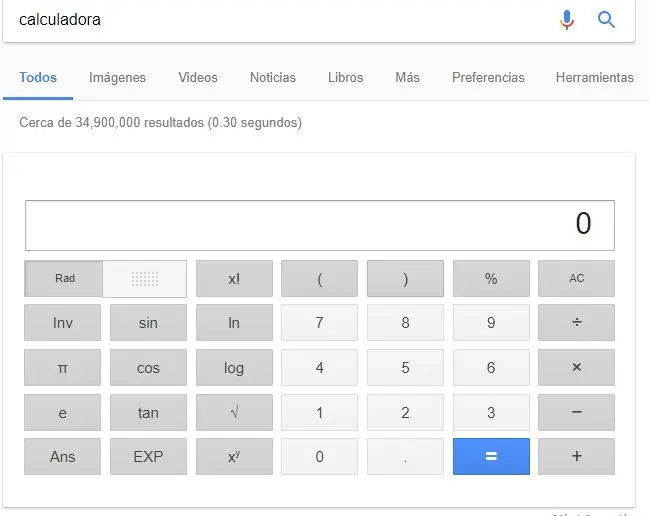Screen dimensions: 649x516
Task: Click the blue search magnifier icon
Action: coord(606,20)
